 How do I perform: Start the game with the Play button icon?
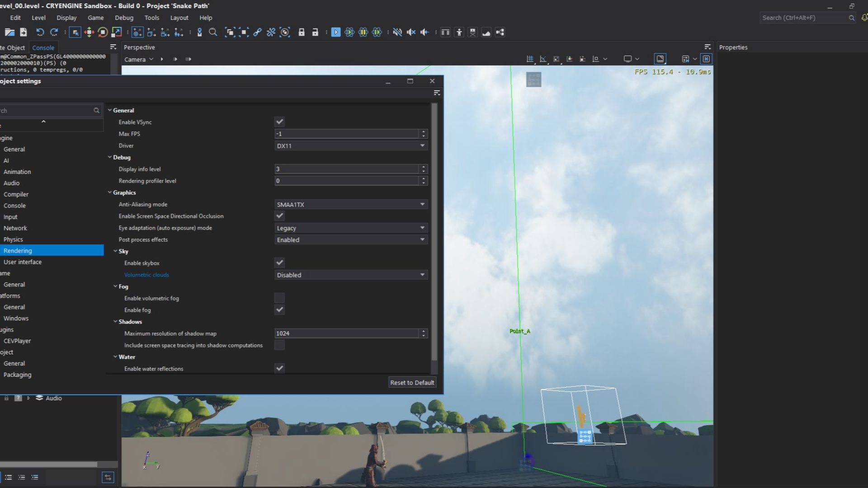(336, 32)
